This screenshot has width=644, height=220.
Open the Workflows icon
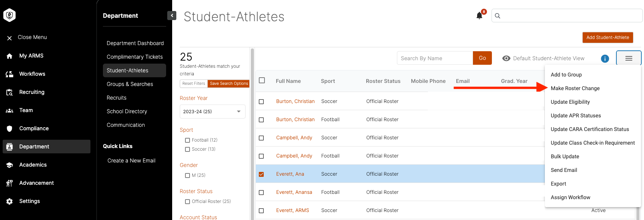pyautogui.click(x=9, y=74)
